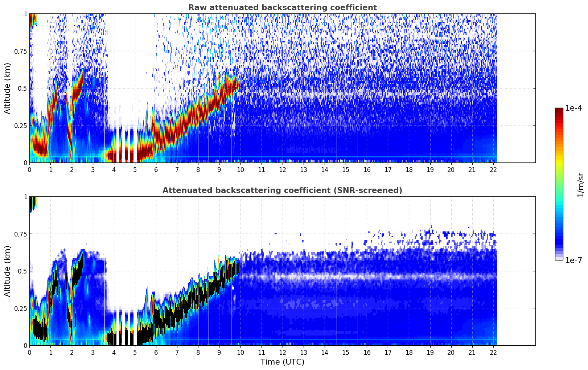Click time tick "21" under the bottom plot
This screenshot has height=370, width=588.
pyautogui.click(x=472, y=352)
